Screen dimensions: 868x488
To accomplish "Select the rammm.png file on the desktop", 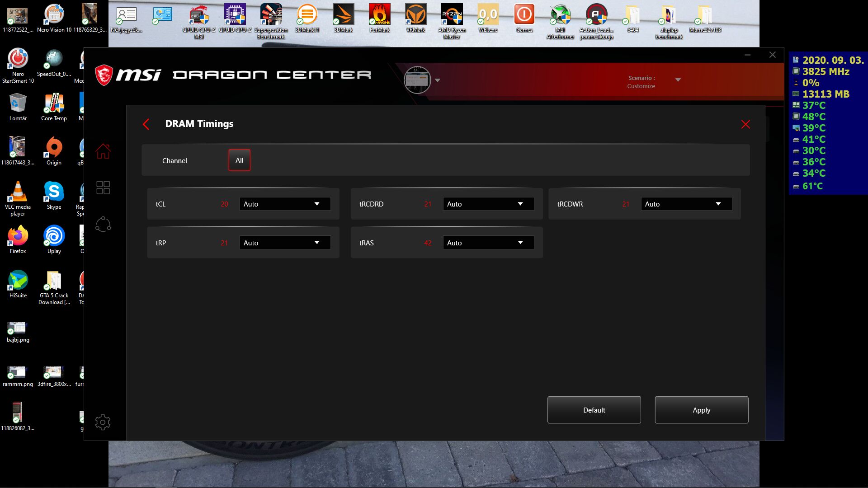I will click(18, 376).
